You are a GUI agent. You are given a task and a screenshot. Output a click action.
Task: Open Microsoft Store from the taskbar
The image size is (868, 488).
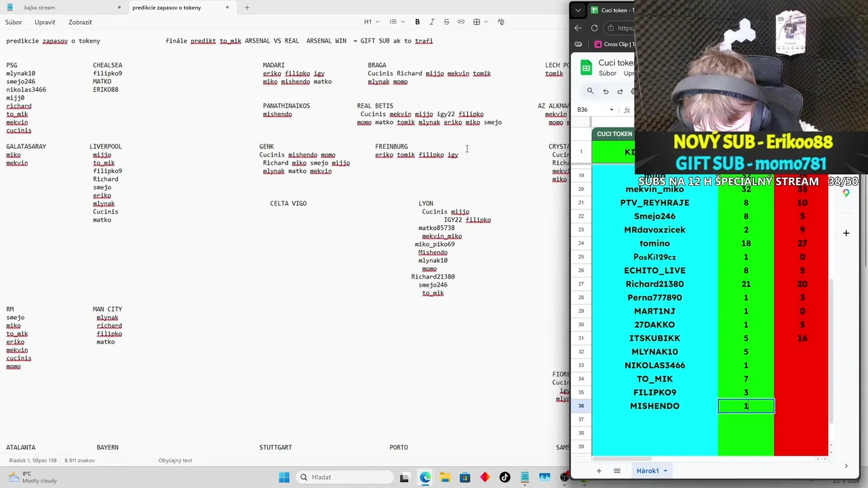[x=465, y=477]
